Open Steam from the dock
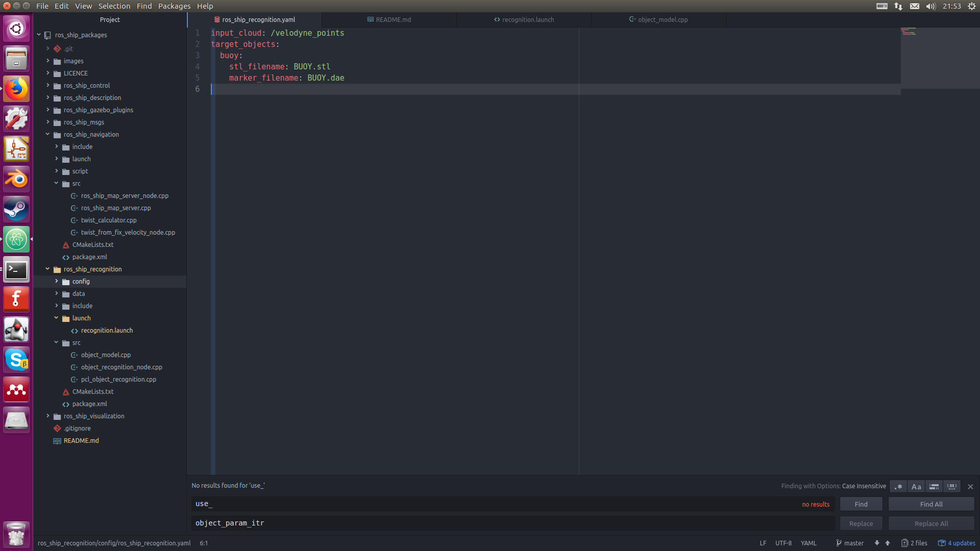Image resolution: width=980 pixels, height=551 pixels. pyautogui.click(x=16, y=209)
